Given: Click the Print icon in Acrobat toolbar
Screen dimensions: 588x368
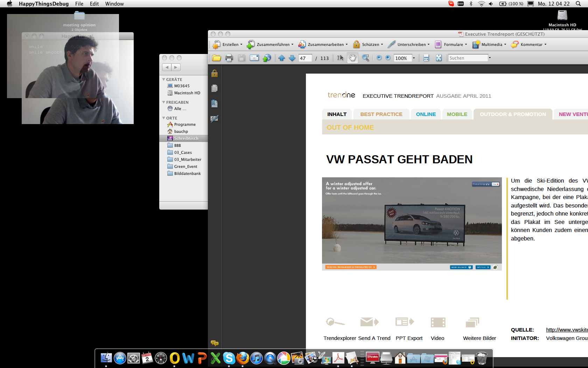Looking at the screenshot, I should (x=229, y=58).
